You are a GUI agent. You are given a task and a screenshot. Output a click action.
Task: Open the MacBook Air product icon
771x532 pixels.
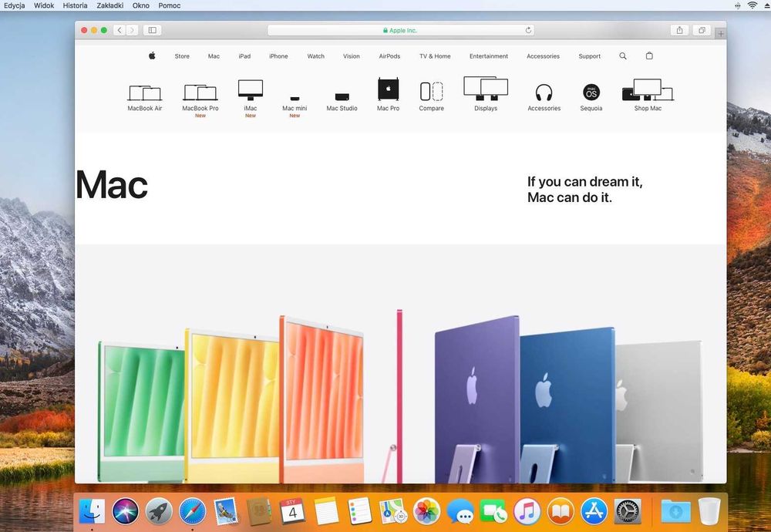point(145,93)
